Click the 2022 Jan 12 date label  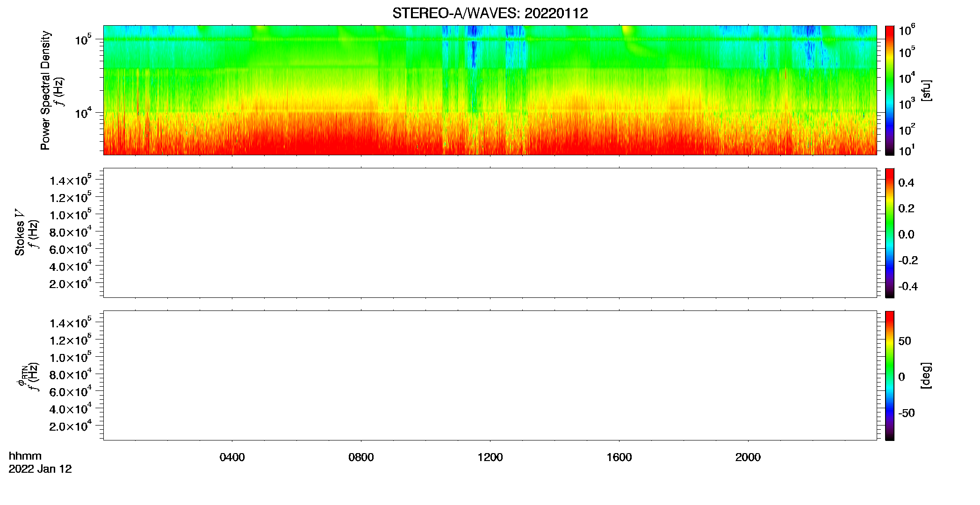[40, 469]
